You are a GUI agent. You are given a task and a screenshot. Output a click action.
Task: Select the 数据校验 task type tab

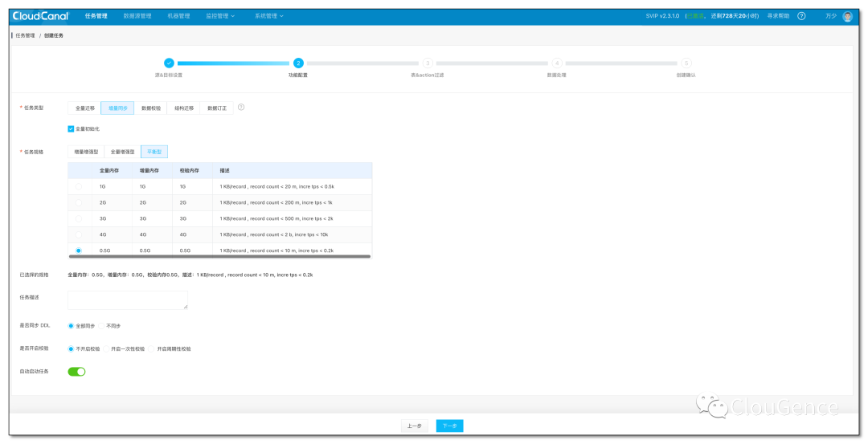tap(150, 108)
